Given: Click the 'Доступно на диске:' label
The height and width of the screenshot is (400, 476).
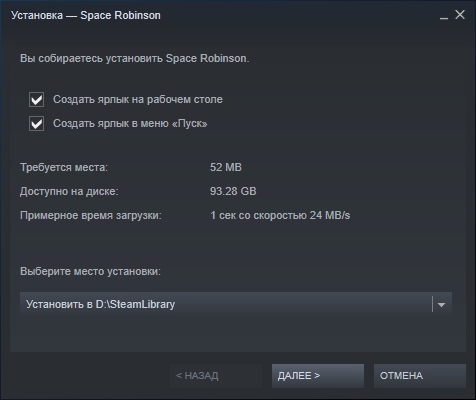Looking at the screenshot, I should click(x=69, y=191).
